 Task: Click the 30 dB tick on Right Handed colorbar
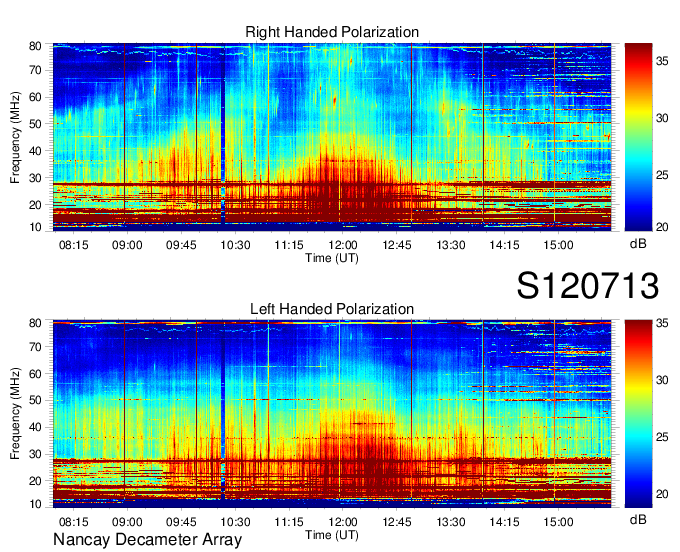pyautogui.click(x=662, y=118)
